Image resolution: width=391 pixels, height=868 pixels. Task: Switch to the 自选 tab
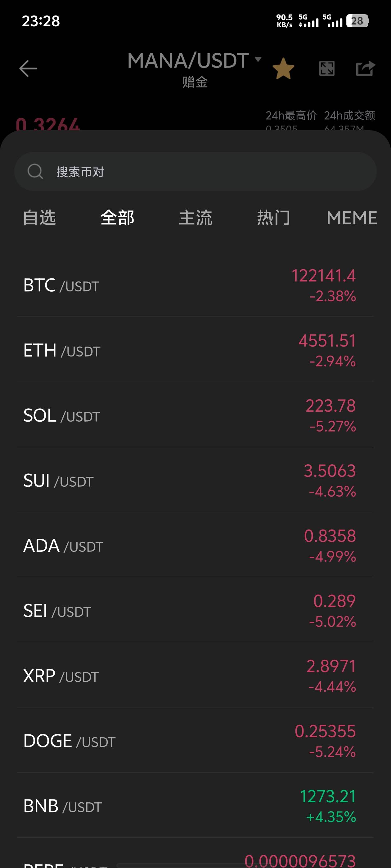click(39, 217)
